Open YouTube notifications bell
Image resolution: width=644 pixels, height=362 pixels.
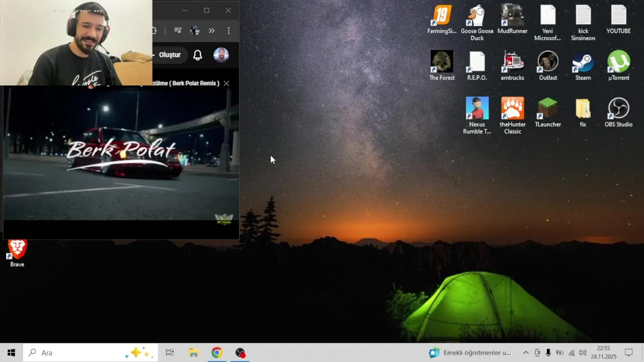198,55
